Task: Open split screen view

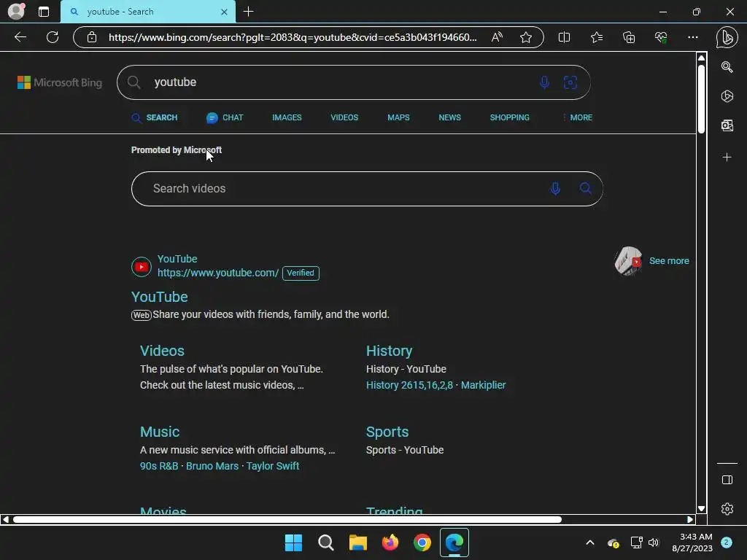Action: click(x=564, y=37)
